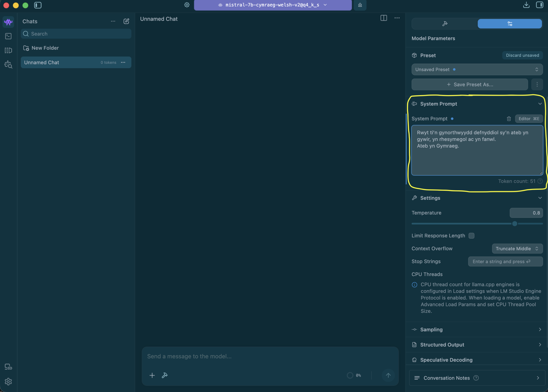This screenshot has height=392, width=548.
Task: Open the Unsaved Preset dropdown
Action: (477, 70)
